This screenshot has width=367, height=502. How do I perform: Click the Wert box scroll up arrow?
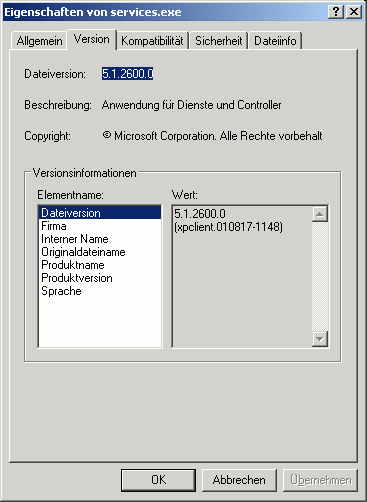(x=320, y=214)
